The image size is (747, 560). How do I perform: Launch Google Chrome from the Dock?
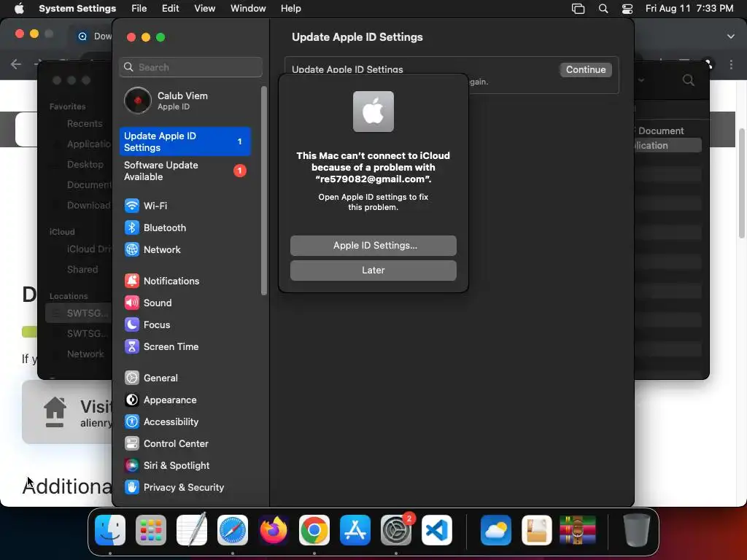click(x=314, y=530)
